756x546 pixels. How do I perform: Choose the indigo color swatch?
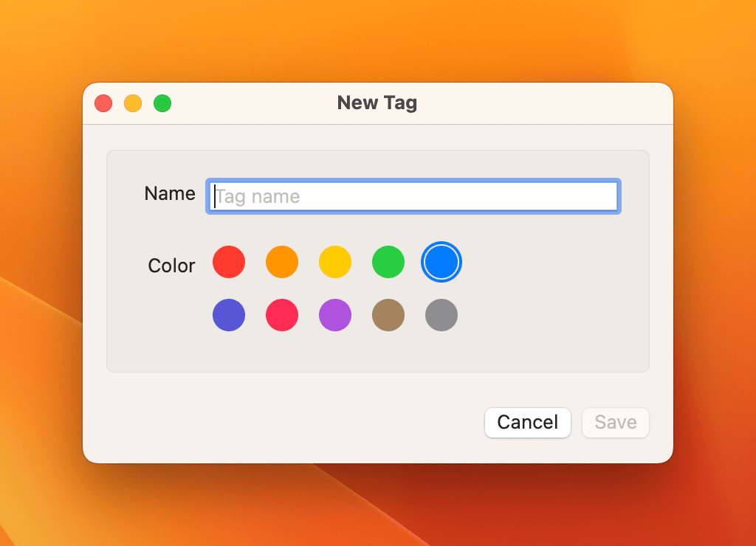(x=229, y=315)
